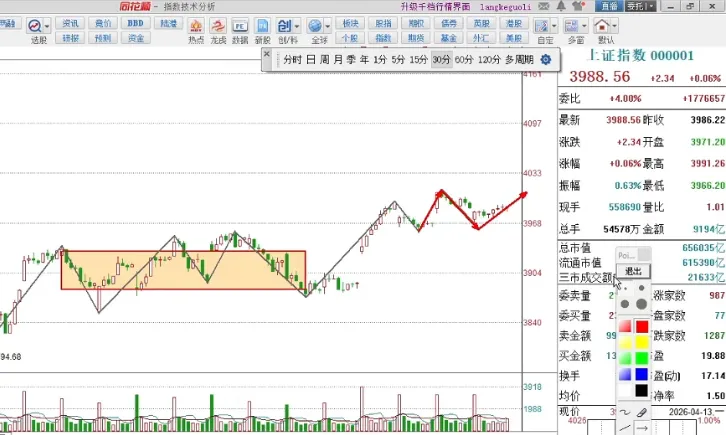
Task: Click the username langkeguoli
Action: [506, 6]
